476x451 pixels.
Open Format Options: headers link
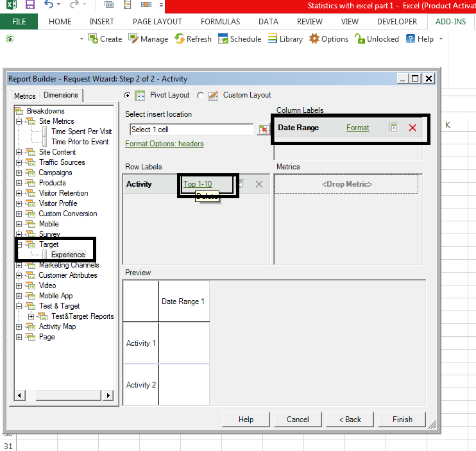pos(164,144)
